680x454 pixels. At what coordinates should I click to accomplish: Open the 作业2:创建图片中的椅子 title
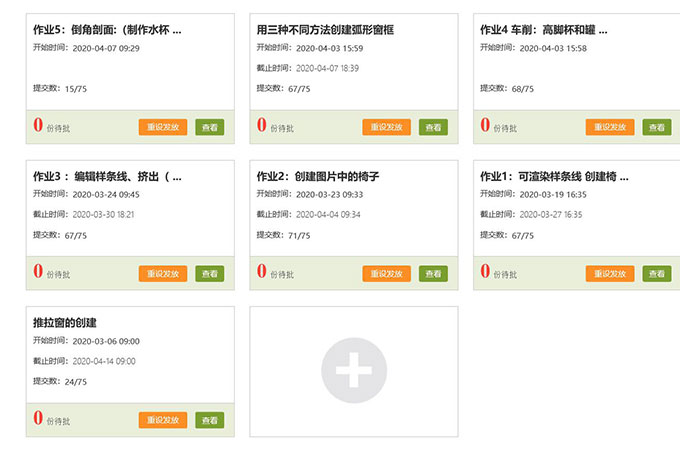318,176
